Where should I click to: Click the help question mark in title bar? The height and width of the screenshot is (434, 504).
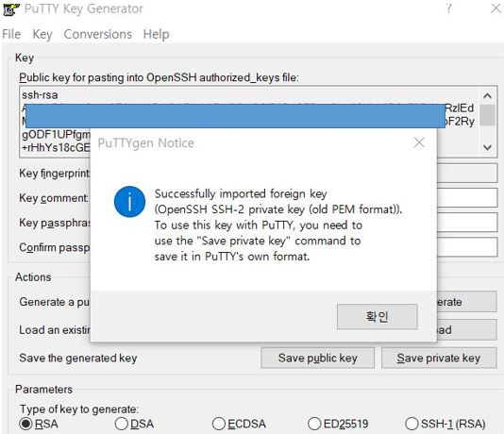[x=448, y=8]
